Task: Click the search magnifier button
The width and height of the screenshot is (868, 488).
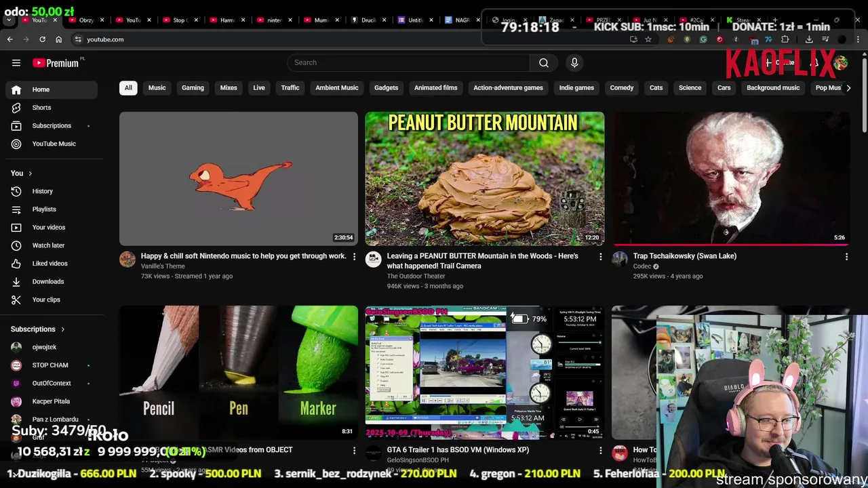Action: point(543,62)
